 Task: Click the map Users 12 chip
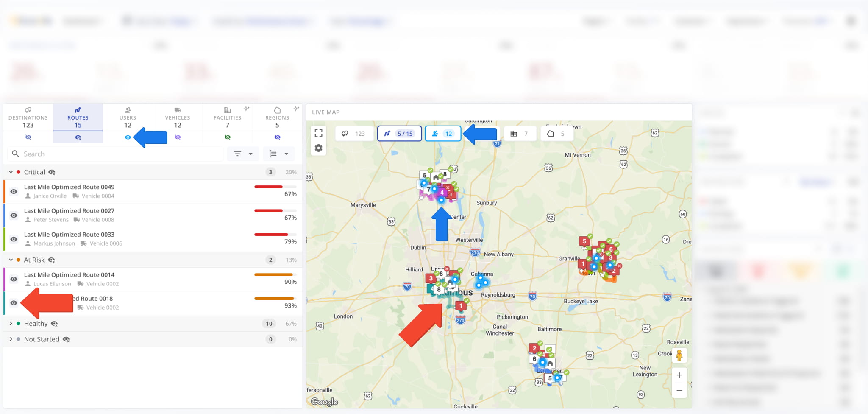click(x=443, y=134)
